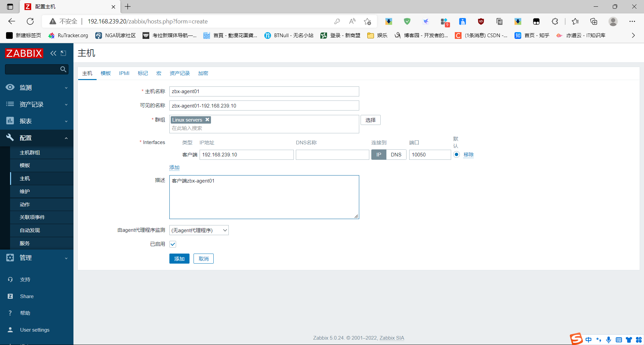Screen dimensions: 644x345
Task: Open the input method soft keyboard icon
Action: 619,340
